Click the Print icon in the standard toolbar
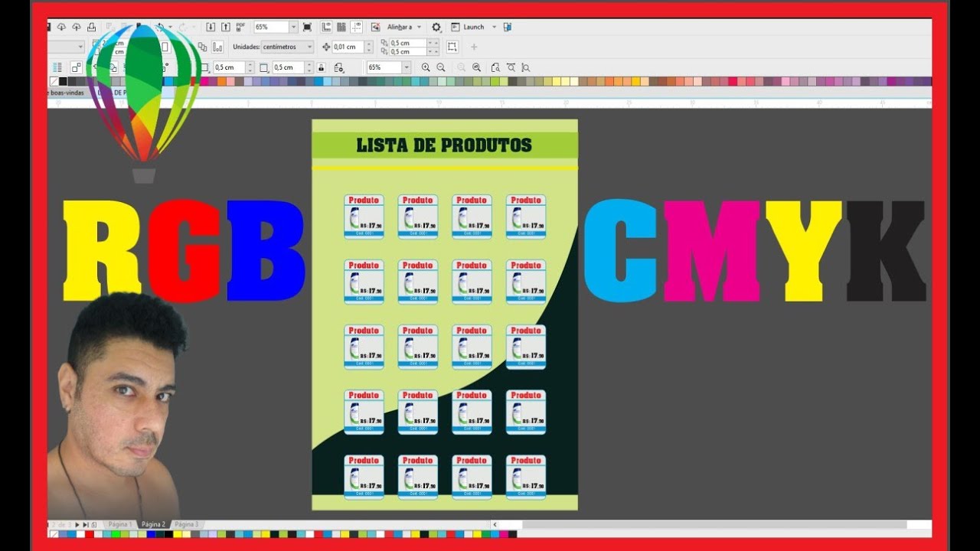The width and height of the screenshot is (980, 551). coord(92,27)
